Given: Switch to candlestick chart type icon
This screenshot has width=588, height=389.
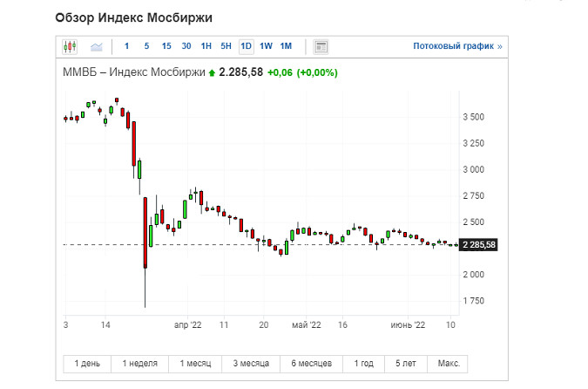Looking at the screenshot, I should coord(70,47).
